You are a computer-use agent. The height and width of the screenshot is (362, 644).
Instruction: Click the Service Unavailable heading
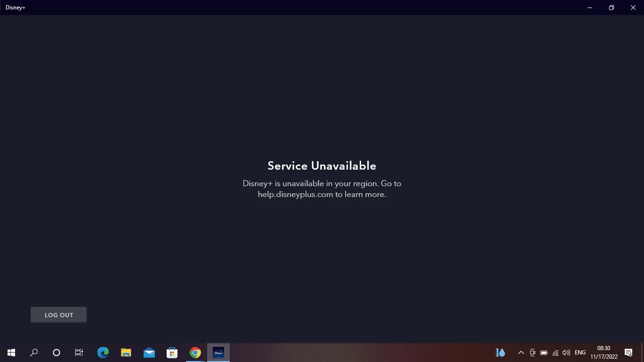pos(322,166)
